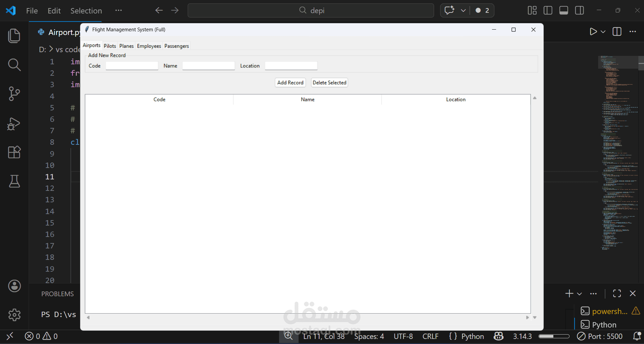Screen dimensions: 644x344
Task: Open the remote window status icon
Action: (x=10, y=336)
